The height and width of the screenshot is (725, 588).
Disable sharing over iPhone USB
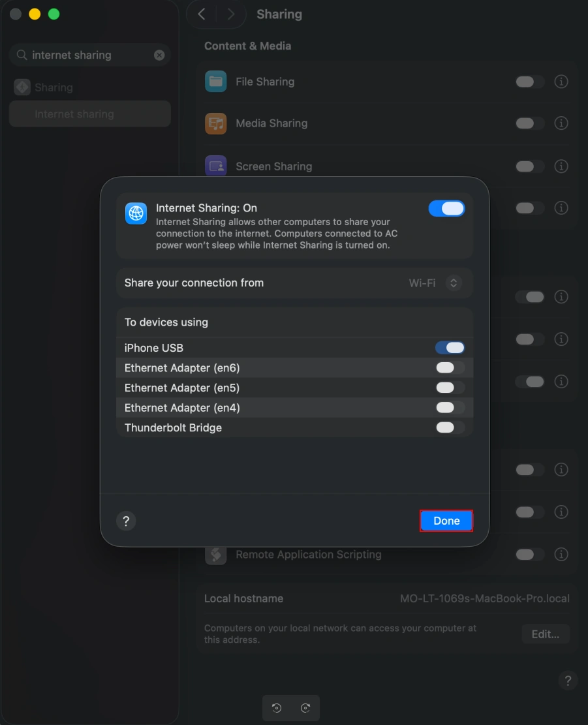pyautogui.click(x=450, y=347)
